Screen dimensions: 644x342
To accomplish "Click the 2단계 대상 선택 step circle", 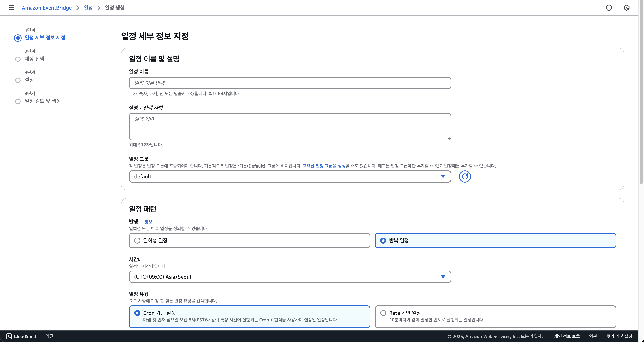I will pyautogui.click(x=18, y=59).
